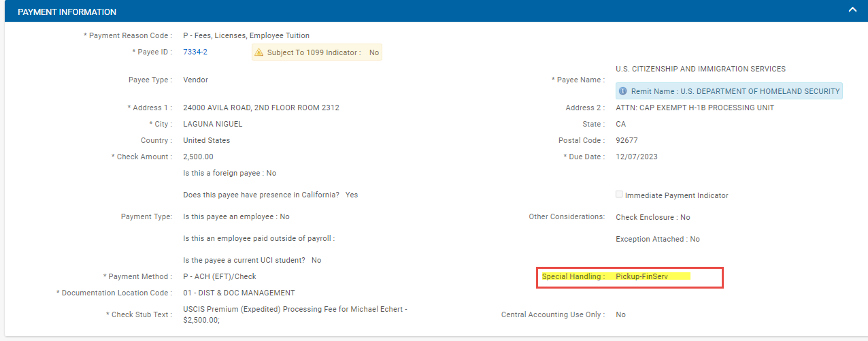
Task: Click 'Does this payee have presence in California?' text
Action: coord(262,195)
